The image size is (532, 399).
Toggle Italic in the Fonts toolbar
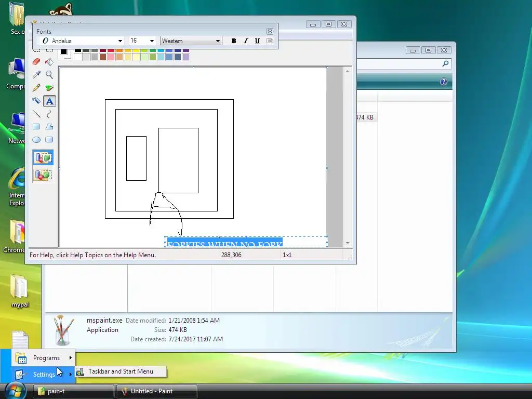(246, 41)
